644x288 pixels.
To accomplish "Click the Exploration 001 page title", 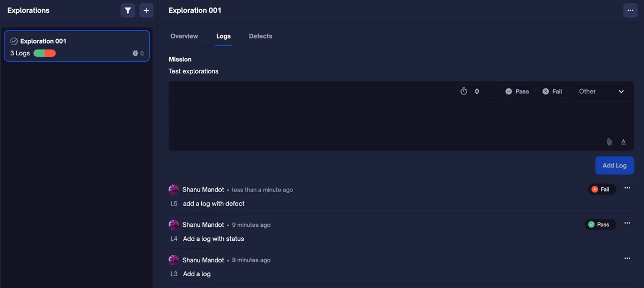I will pyautogui.click(x=195, y=10).
